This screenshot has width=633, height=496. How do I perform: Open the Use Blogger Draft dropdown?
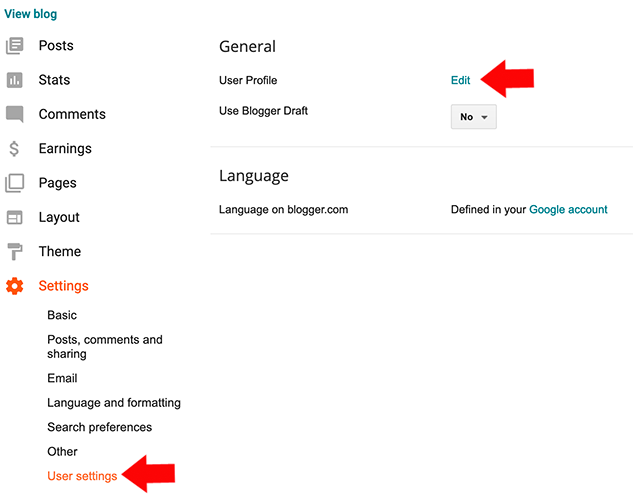(x=473, y=117)
